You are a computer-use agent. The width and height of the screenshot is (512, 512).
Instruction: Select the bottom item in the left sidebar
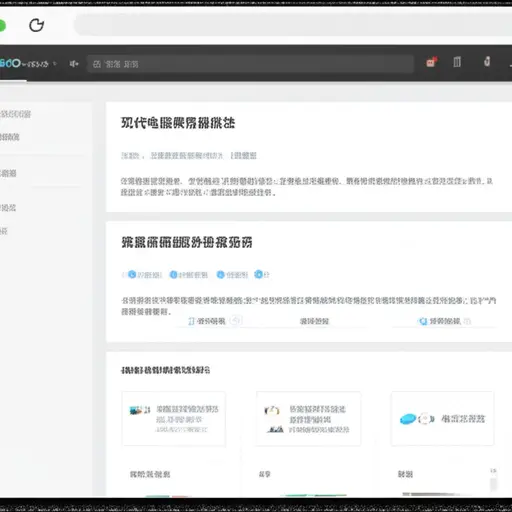click(4, 231)
